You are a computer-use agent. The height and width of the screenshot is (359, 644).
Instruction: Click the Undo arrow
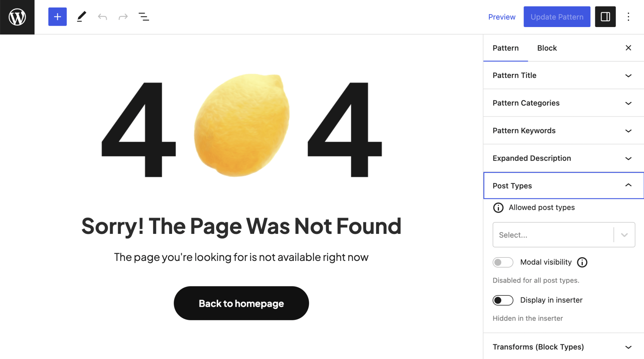click(103, 17)
